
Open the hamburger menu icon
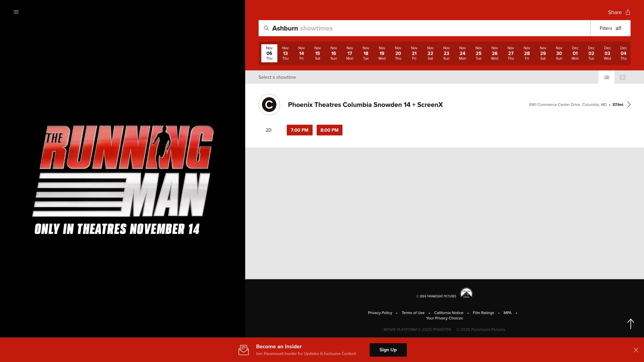point(16,12)
